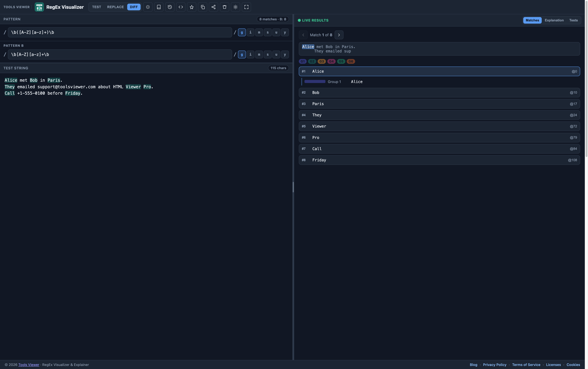Select the Matches results tab
This screenshot has width=588, height=369.
pyautogui.click(x=532, y=20)
